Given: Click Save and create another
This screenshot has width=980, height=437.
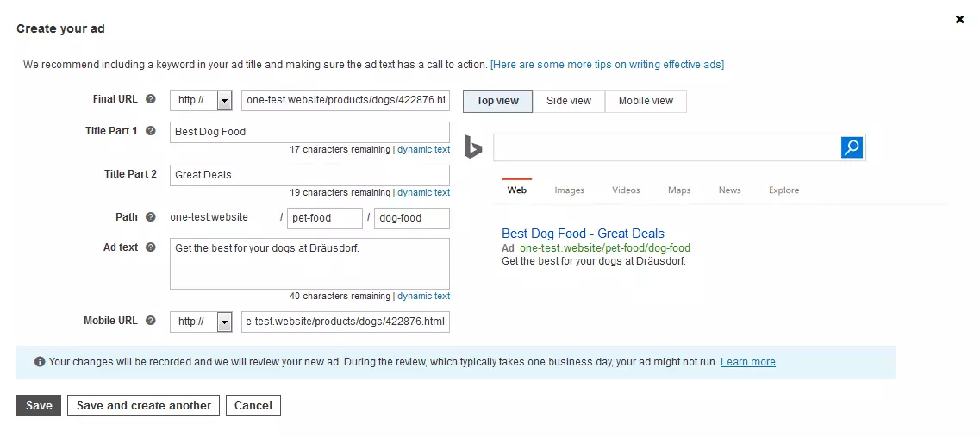Looking at the screenshot, I should (x=144, y=405).
